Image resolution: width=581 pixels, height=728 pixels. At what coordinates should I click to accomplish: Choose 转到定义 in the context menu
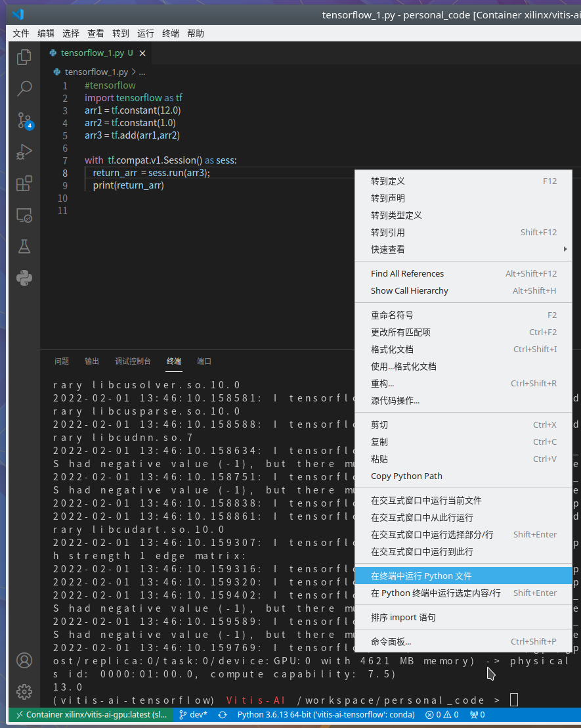[463, 181]
